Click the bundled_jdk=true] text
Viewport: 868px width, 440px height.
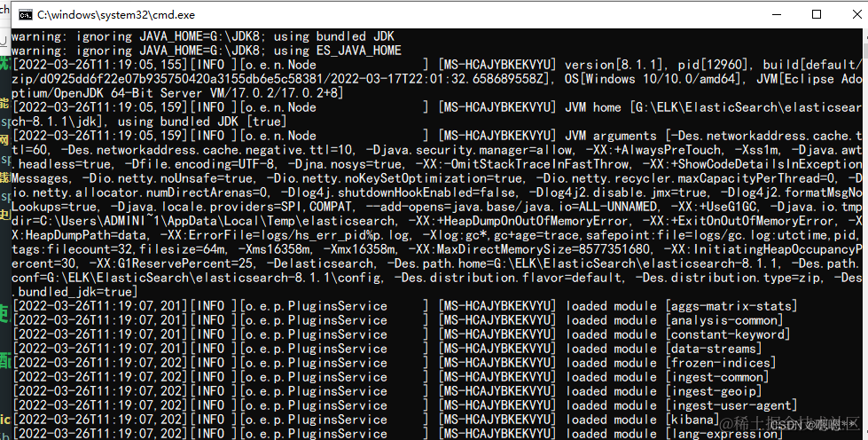(x=78, y=292)
